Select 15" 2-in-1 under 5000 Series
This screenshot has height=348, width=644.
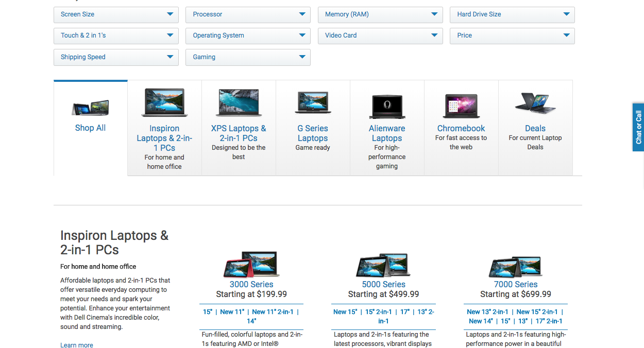[379, 311]
